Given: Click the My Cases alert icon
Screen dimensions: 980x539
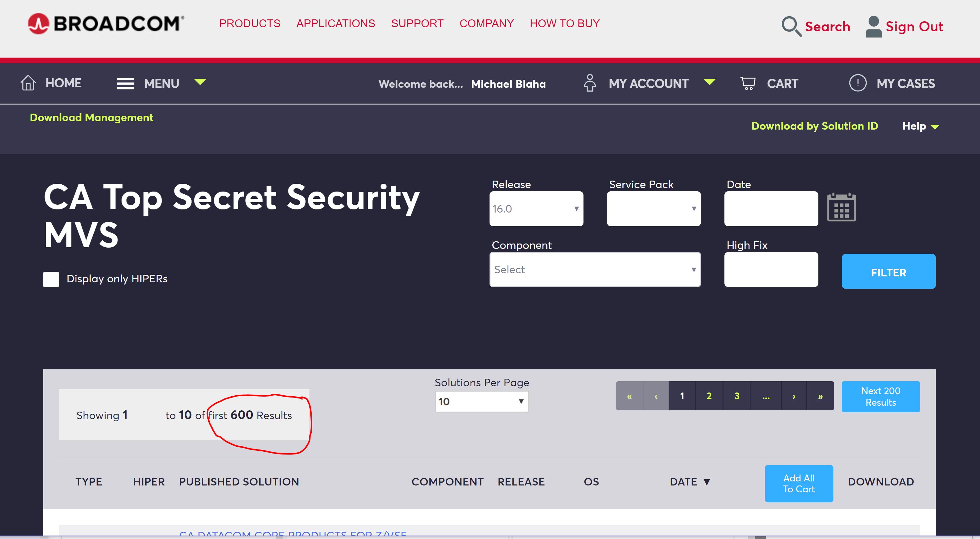Looking at the screenshot, I should click(x=858, y=83).
